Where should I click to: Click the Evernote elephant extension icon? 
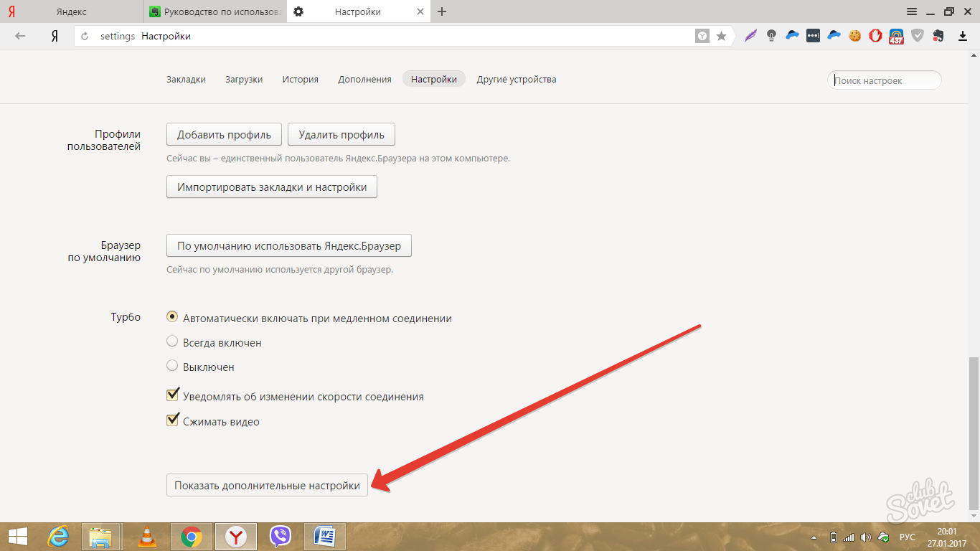[938, 35]
